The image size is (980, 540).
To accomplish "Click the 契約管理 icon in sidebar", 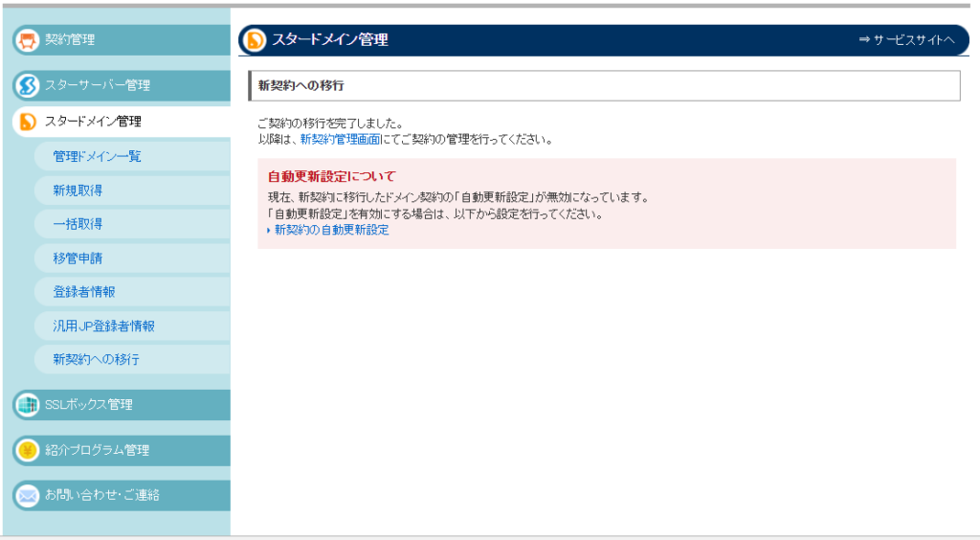I will [27, 40].
